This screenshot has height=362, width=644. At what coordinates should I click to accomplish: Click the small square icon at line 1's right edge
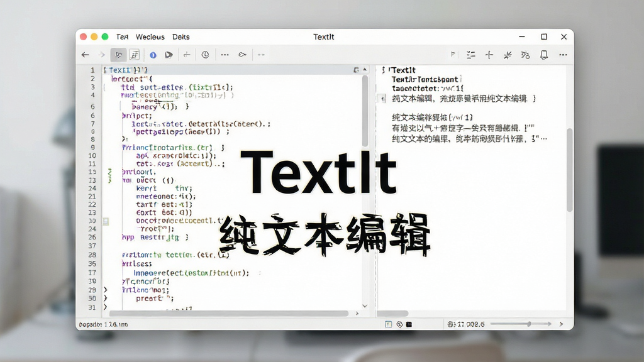tap(356, 70)
